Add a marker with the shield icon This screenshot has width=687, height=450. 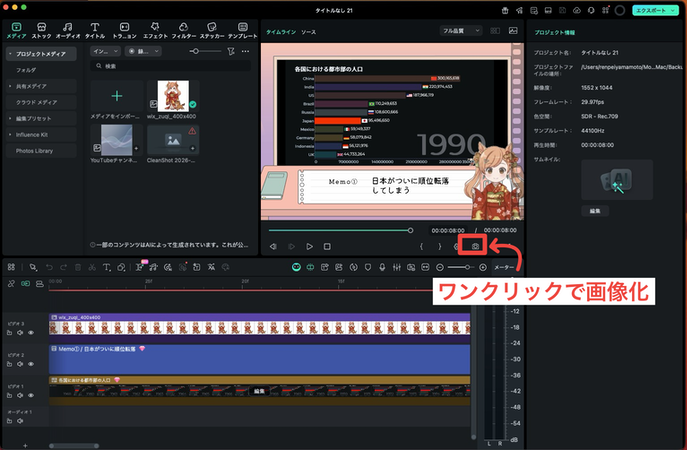(368, 267)
